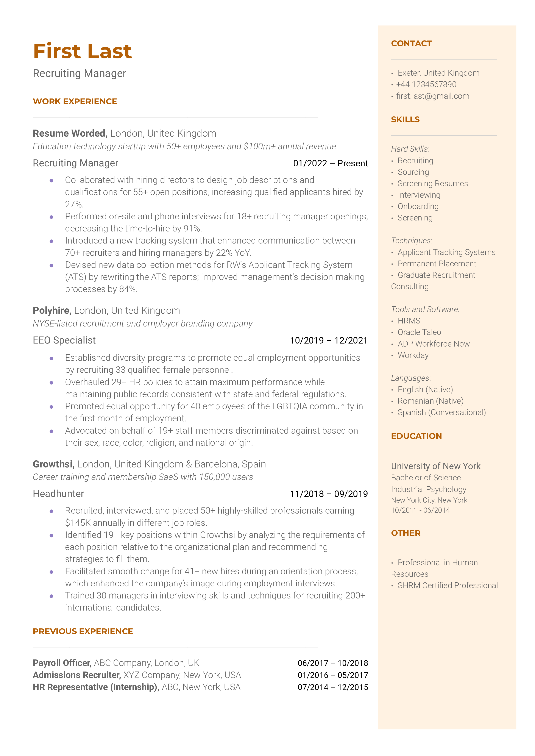Select the SKILLS section heading

point(407,119)
